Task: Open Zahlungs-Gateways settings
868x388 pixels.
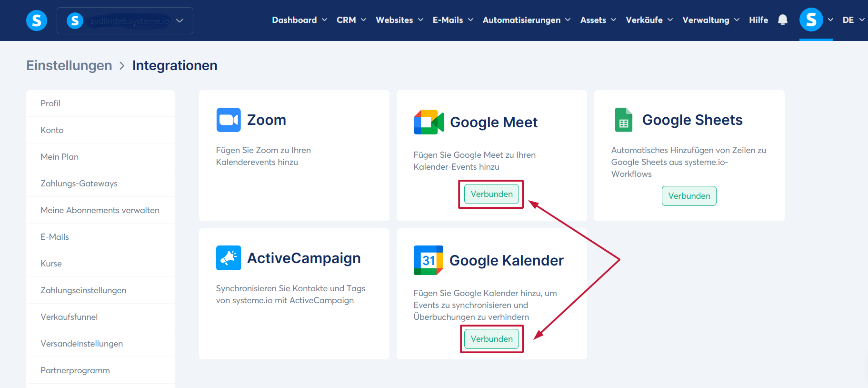Action: pyautogui.click(x=100, y=184)
